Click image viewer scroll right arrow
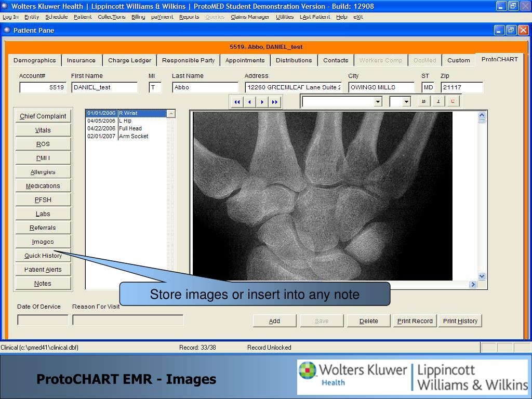Screen dimensions: 532x399 (473, 284)
